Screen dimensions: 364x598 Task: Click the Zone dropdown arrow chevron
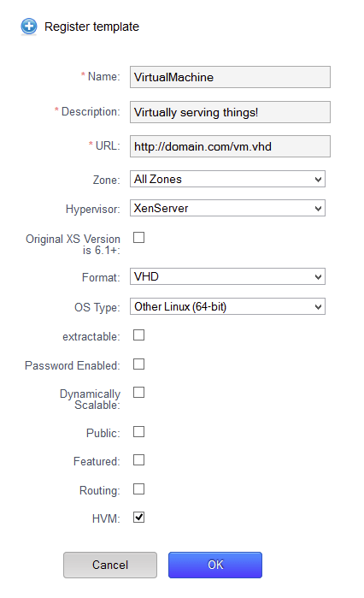pyautogui.click(x=319, y=180)
